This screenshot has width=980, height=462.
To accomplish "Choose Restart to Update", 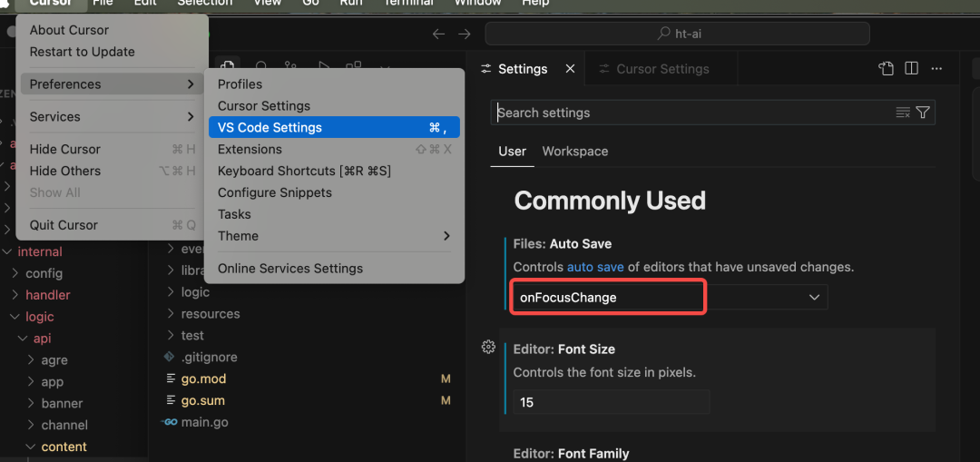I will [x=112, y=52].
